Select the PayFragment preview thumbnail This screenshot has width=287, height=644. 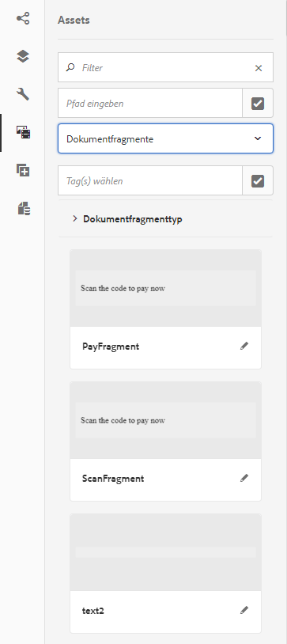click(x=165, y=288)
